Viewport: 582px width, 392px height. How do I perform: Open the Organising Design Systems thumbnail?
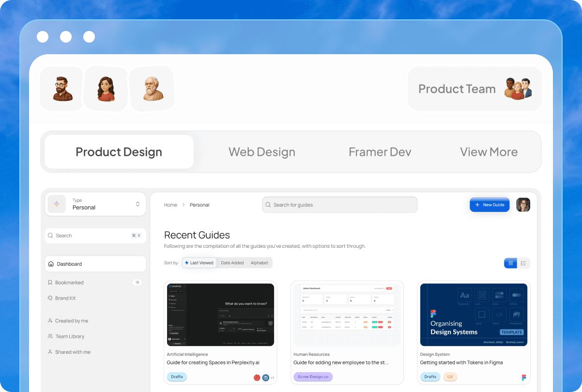(x=474, y=315)
